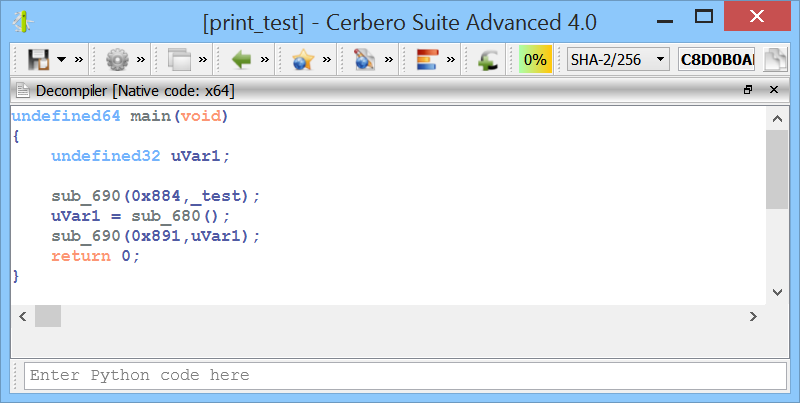Close the Cerbero Suite window
Viewport: 800px width, 403px height.
[x=757, y=16]
